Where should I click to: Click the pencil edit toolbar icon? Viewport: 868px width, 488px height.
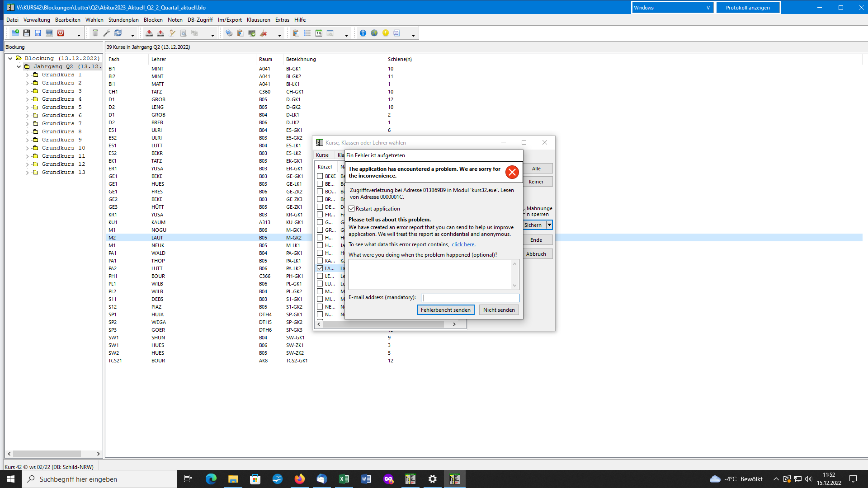point(172,33)
